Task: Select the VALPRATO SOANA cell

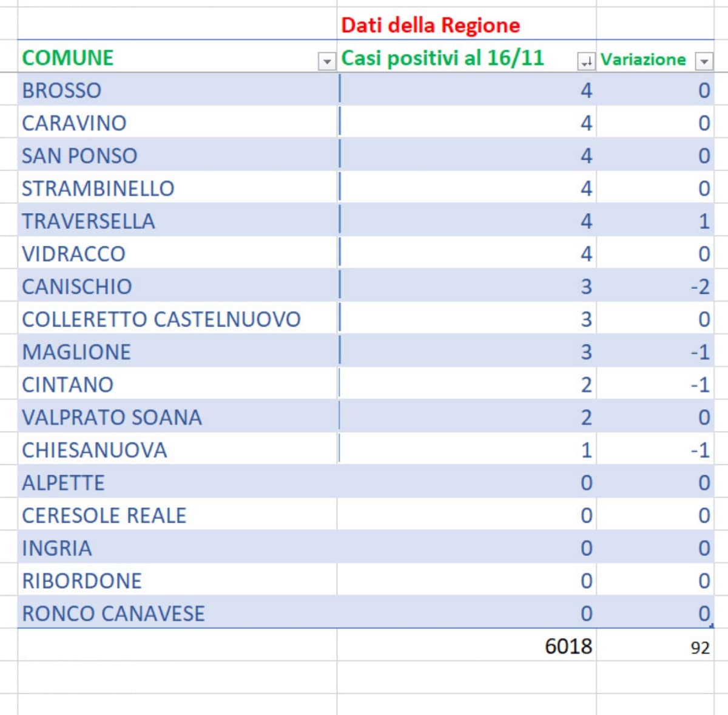Action: [112, 418]
